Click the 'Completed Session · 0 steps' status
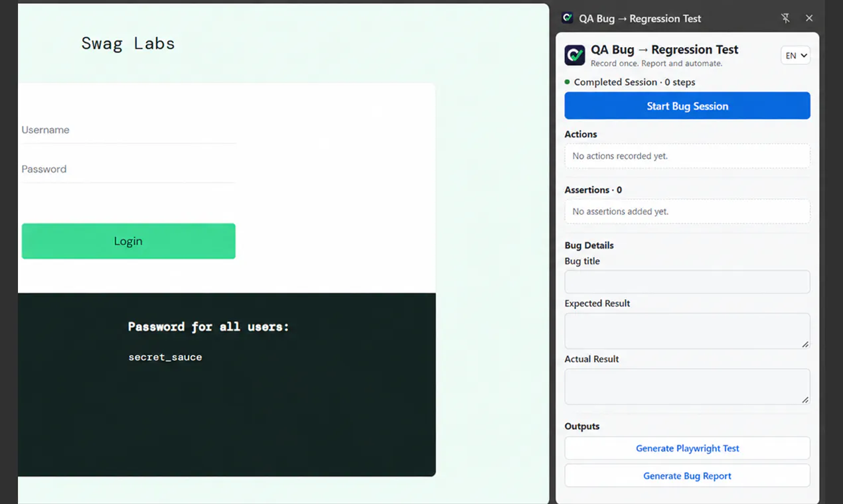 click(x=630, y=82)
